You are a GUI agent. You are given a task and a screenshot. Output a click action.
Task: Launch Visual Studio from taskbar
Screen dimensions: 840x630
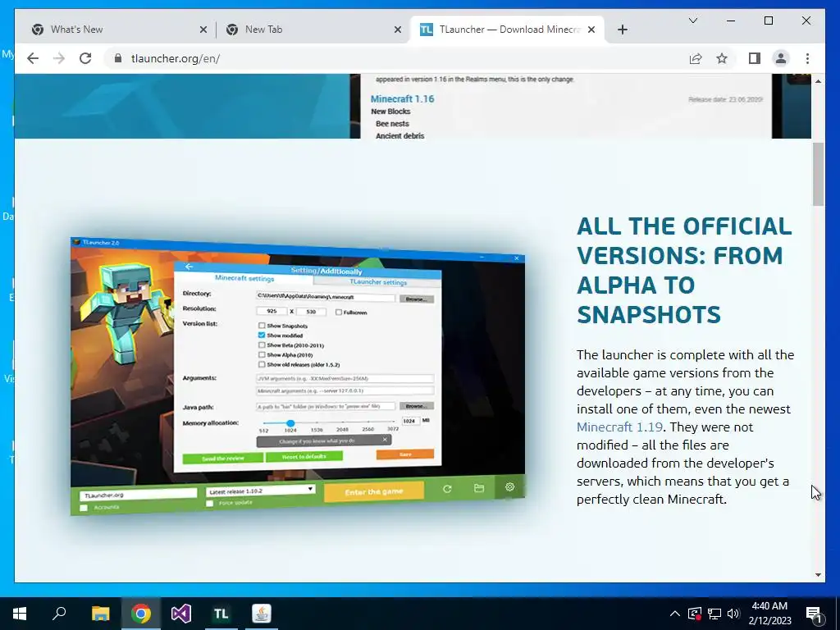coord(181,614)
